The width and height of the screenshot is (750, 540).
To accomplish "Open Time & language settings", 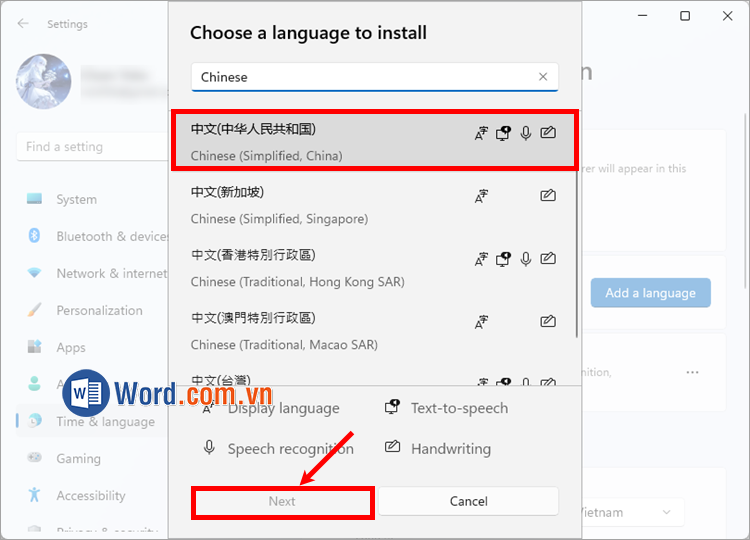I will pos(92,421).
